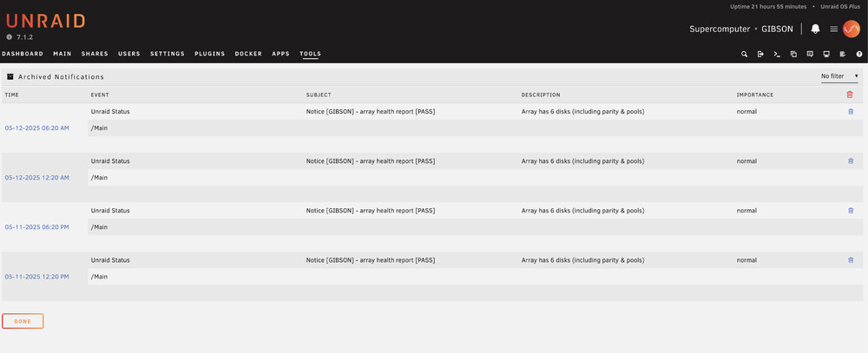868x353 pixels.
Task: Click normal importance in the 05-12 06:20 AM row
Action: click(x=746, y=112)
